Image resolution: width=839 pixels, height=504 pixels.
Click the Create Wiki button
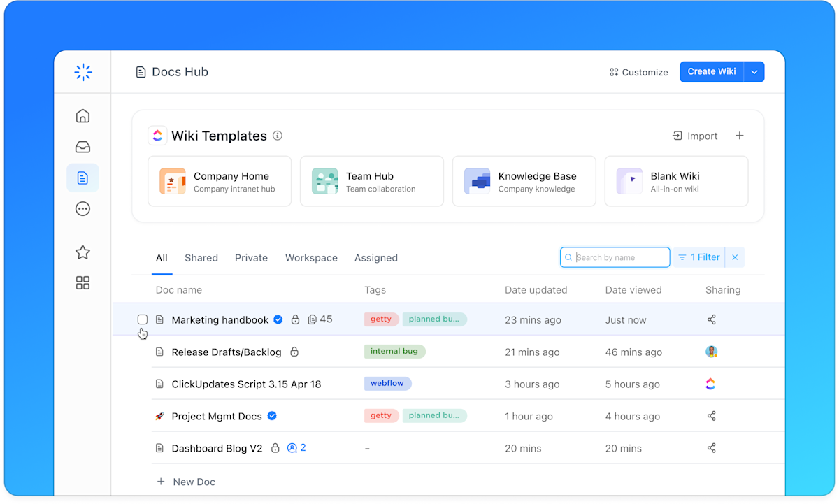pyautogui.click(x=711, y=71)
